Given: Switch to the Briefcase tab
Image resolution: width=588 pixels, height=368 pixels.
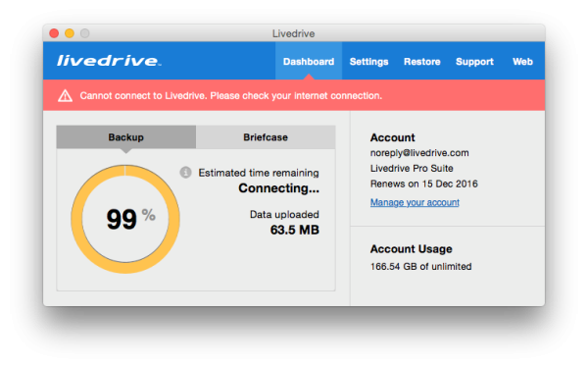Looking at the screenshot, I should pos(266,137).
